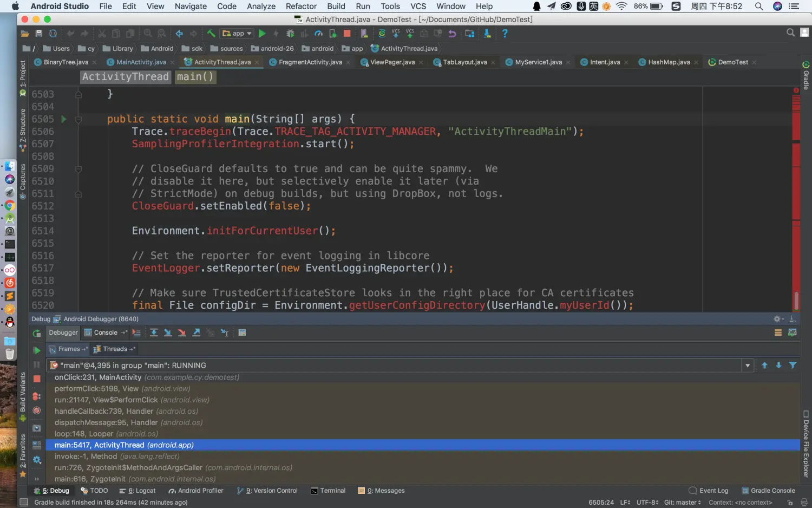This screenshot has width=812, height=508.
Task: Toggle Mute Breakpoints in debug sidebar
Action: click(37, 411)
